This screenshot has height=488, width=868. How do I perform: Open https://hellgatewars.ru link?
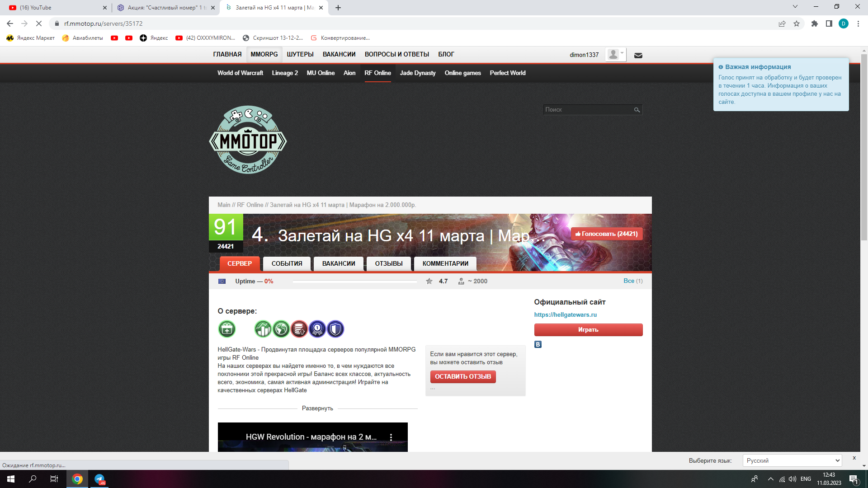click(566, 315)
